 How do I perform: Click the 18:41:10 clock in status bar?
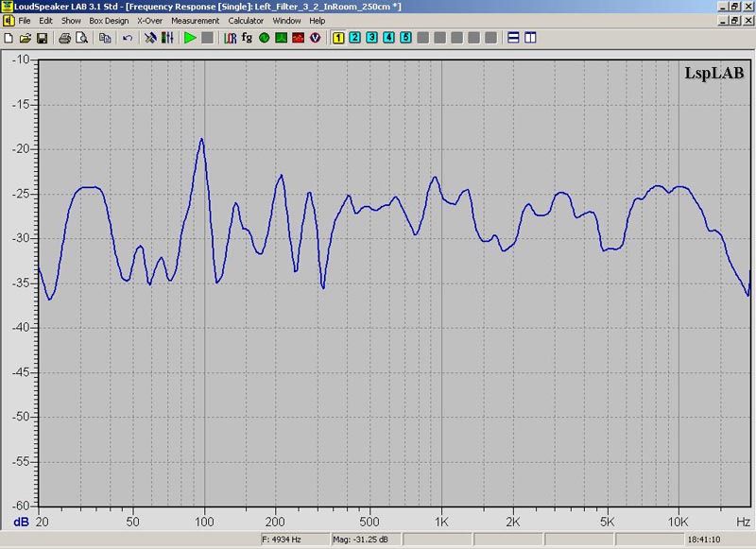tap(704, 540)
